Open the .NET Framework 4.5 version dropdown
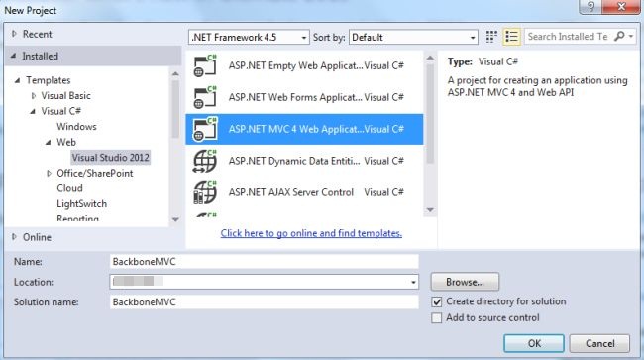The image size is (644, 360). 249,37
